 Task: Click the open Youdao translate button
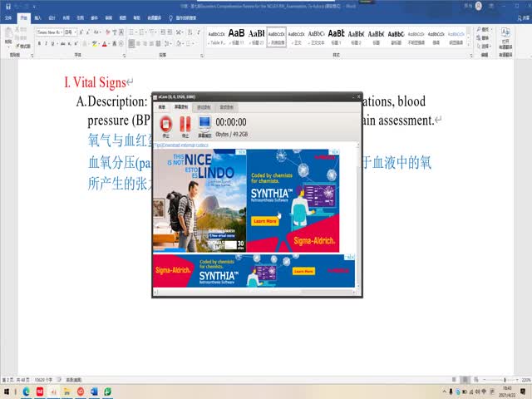505,38
